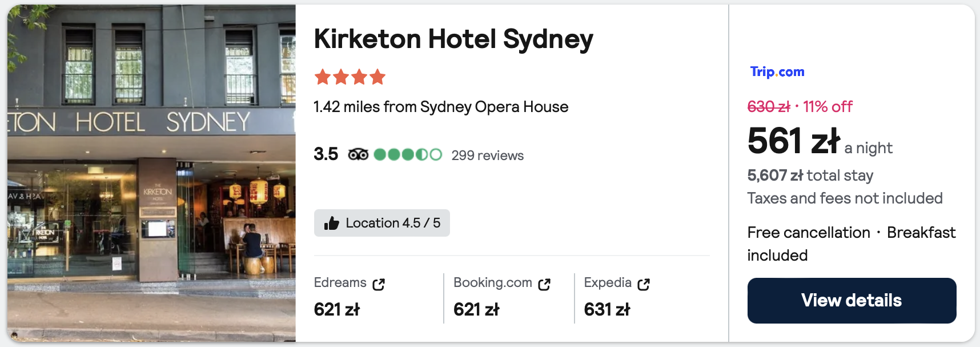Click the Kirketon Hotel Sydney title
Screen dimensions: 980x347
pos(453,39)
